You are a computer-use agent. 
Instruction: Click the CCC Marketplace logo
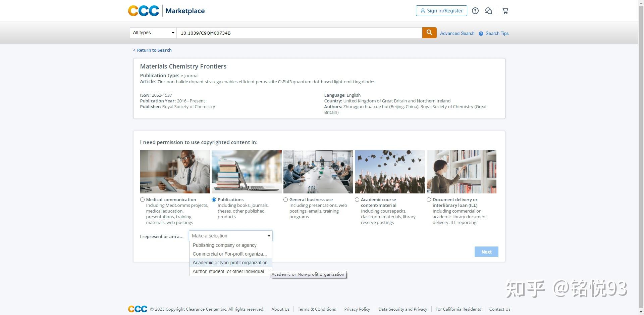[166, 11]
